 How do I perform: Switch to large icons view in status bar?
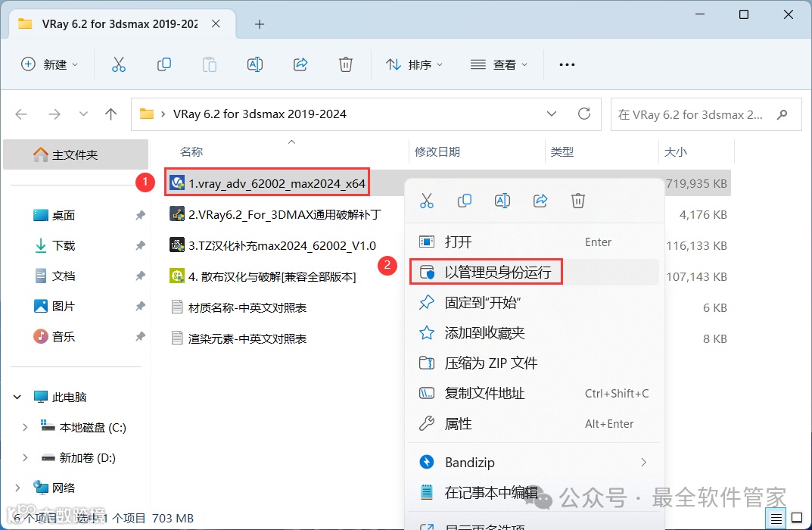point(798,518)
